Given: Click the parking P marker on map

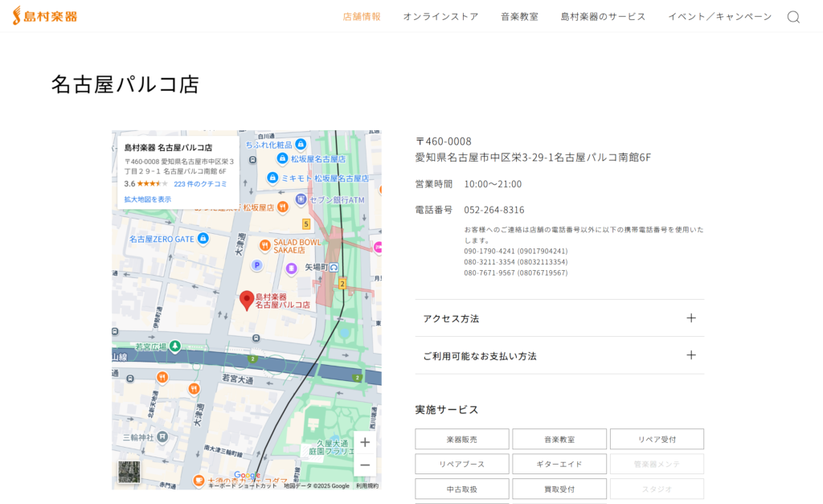Looking at the screenshot, I should click(x=256, y=265).
